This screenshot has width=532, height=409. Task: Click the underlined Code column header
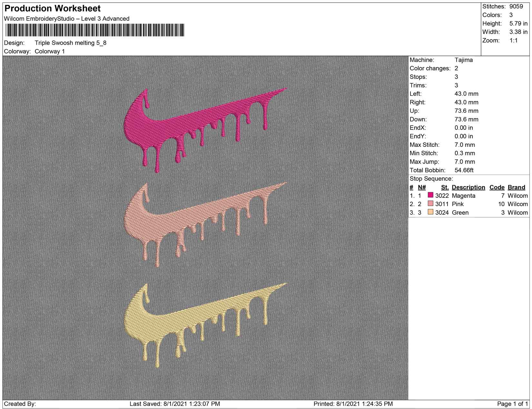(497, 187)
